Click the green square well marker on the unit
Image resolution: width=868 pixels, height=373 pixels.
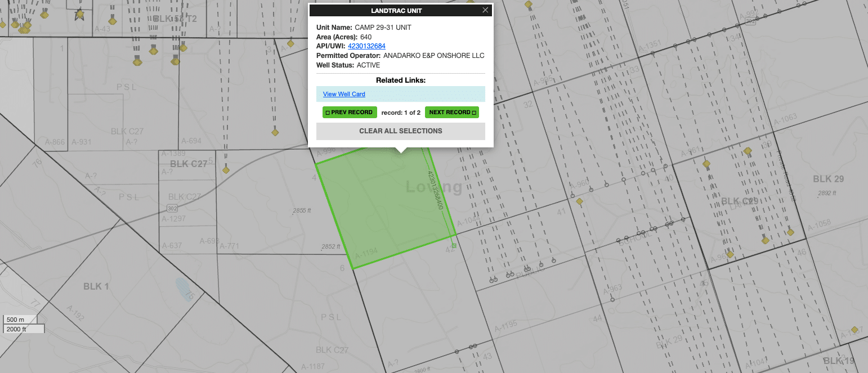[454, 246]
